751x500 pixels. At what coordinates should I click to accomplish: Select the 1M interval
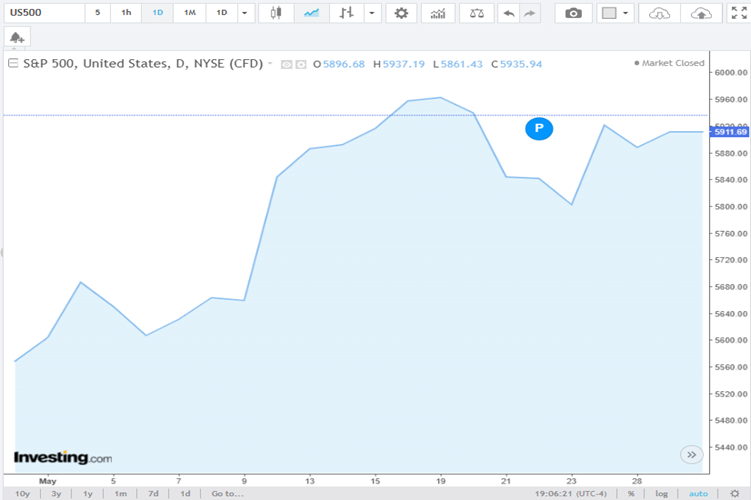click(x=190, y=12)
